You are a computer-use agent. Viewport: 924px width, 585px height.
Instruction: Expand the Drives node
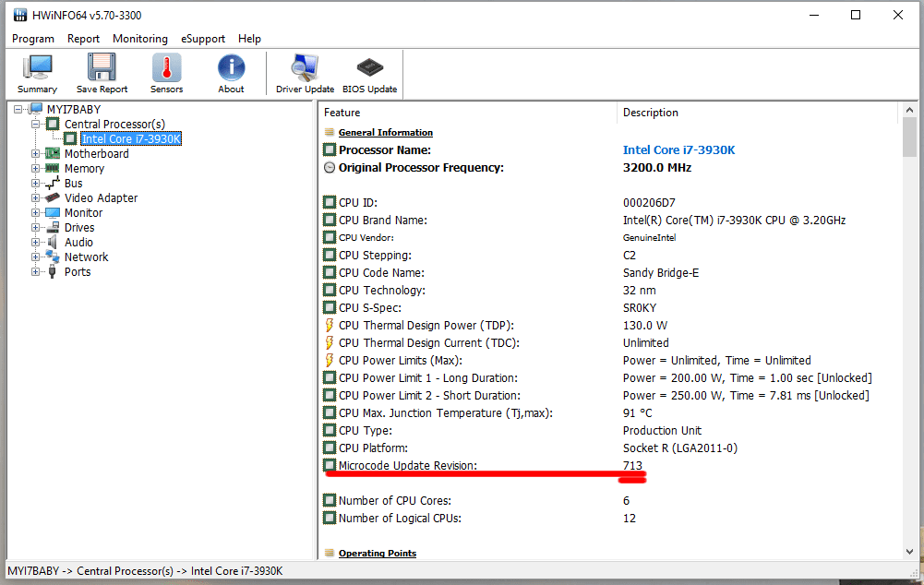(36, 227)
